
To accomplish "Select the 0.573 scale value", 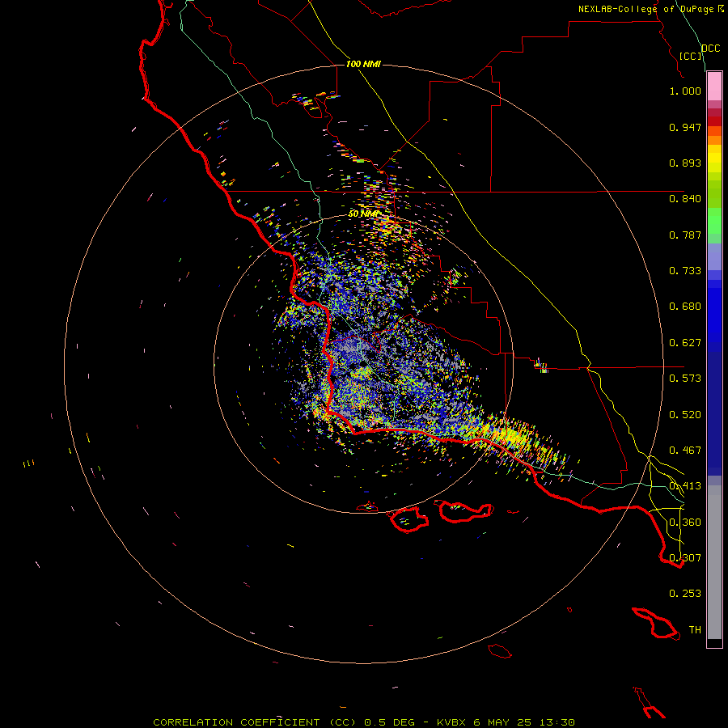I will pos(685,379).
